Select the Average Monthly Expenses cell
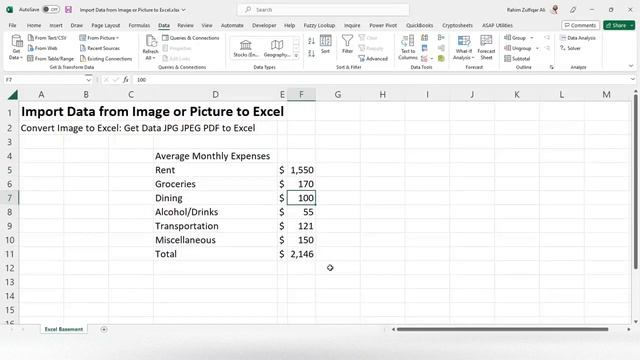This screenshot has width=640, height=360. [x=215, y=156]
